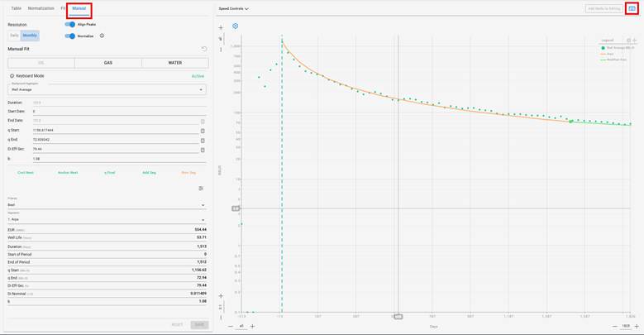Click the x-axis 'all' range field

tap(241, 326)
